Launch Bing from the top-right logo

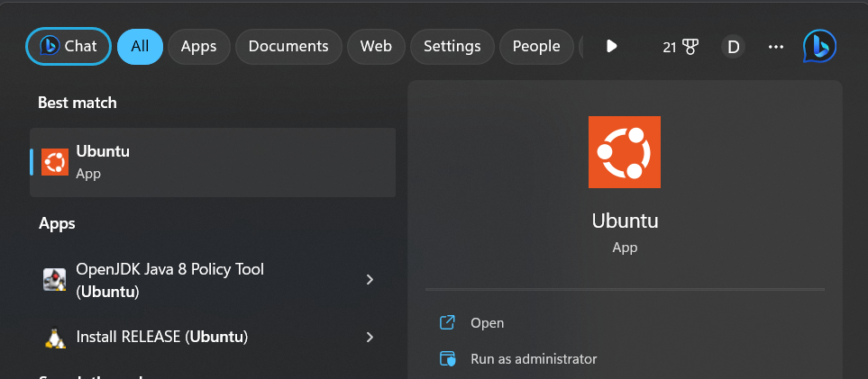coord(820,47)
